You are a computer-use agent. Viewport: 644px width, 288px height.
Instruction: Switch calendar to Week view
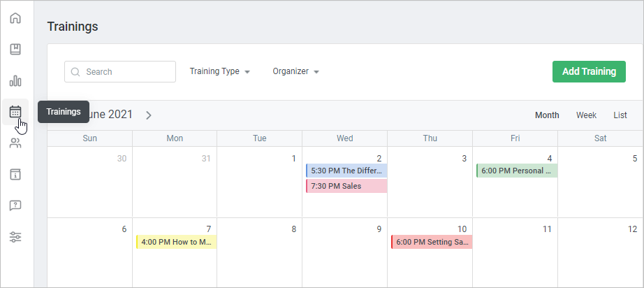coord(586,115)
